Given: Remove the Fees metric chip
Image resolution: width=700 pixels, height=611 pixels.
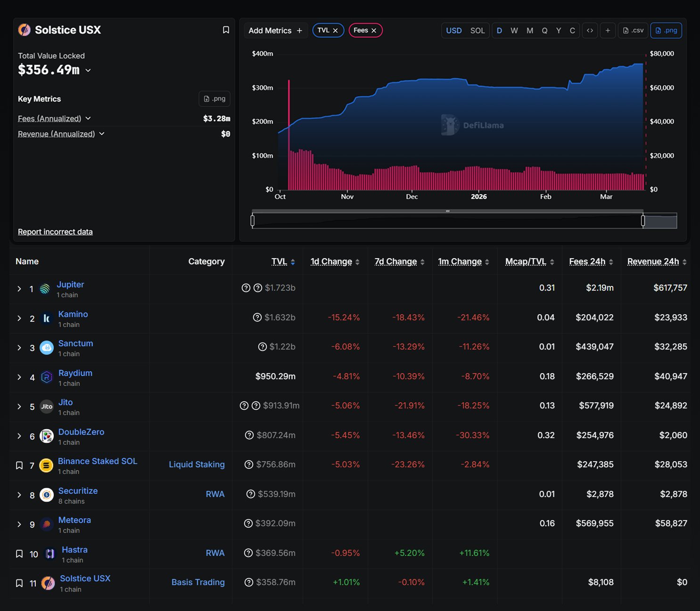Looking at the screenshot, I should coord(374,31).
